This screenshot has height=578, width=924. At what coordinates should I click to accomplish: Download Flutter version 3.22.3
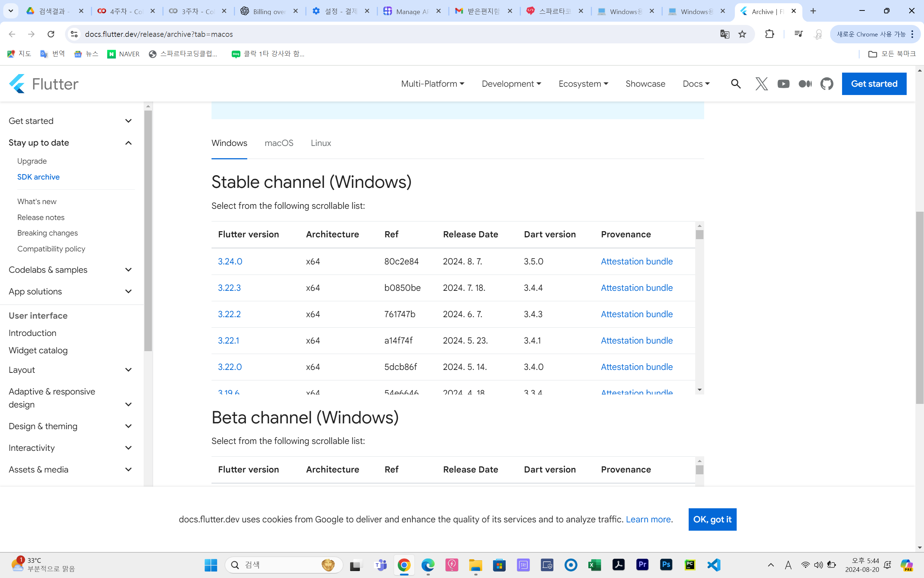tap(229, 288)
